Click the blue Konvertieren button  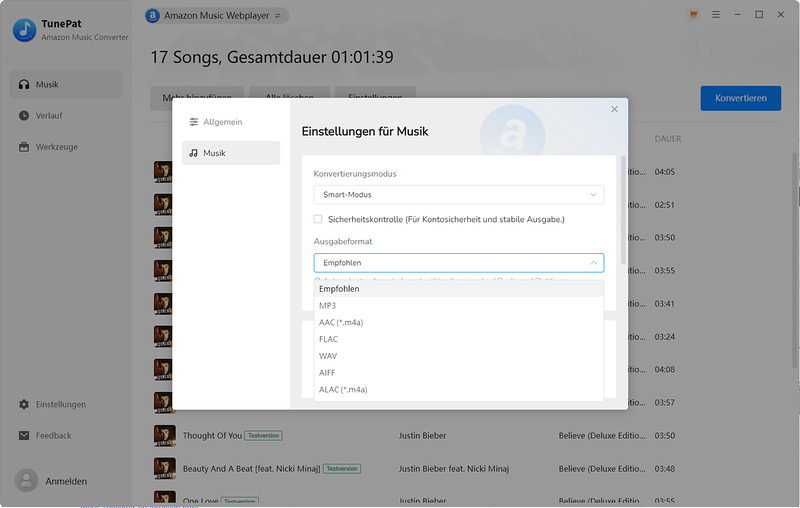pos(740,98)
